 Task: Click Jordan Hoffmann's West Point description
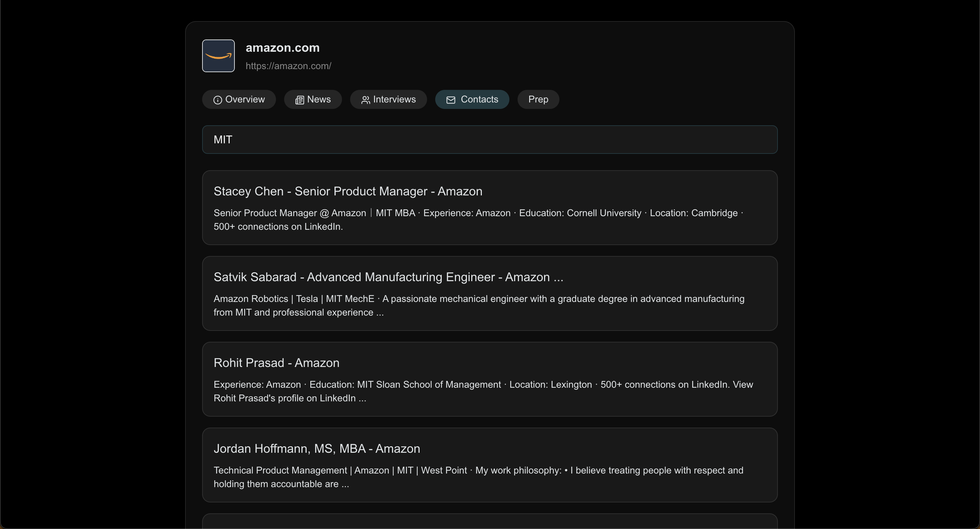478,477
